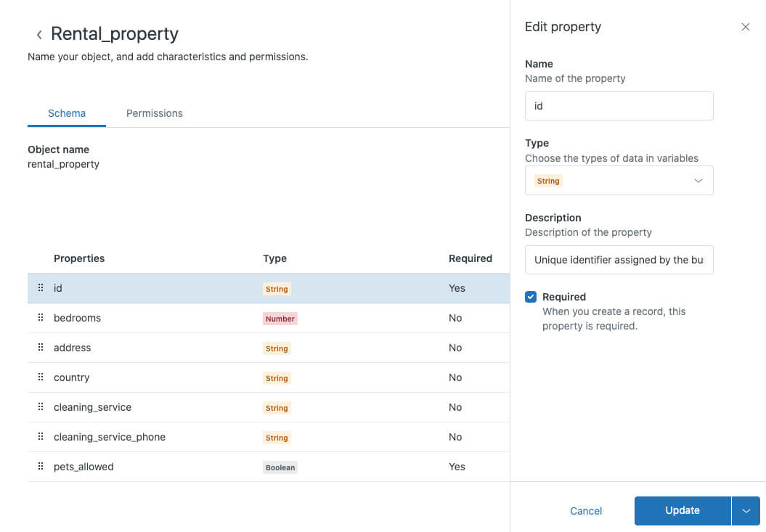Grab the drag handle for bedrooms row
The image size is (766, 532).
point(41,318)
